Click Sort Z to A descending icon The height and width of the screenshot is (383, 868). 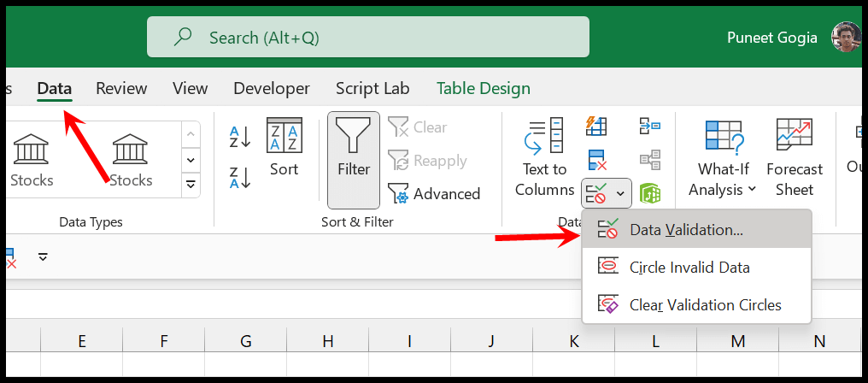tap(239, 178)
